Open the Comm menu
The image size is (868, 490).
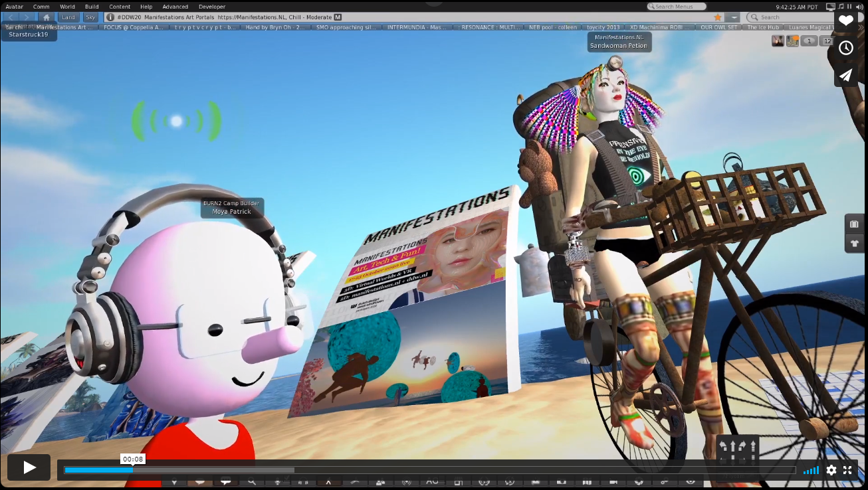point(41,7)
